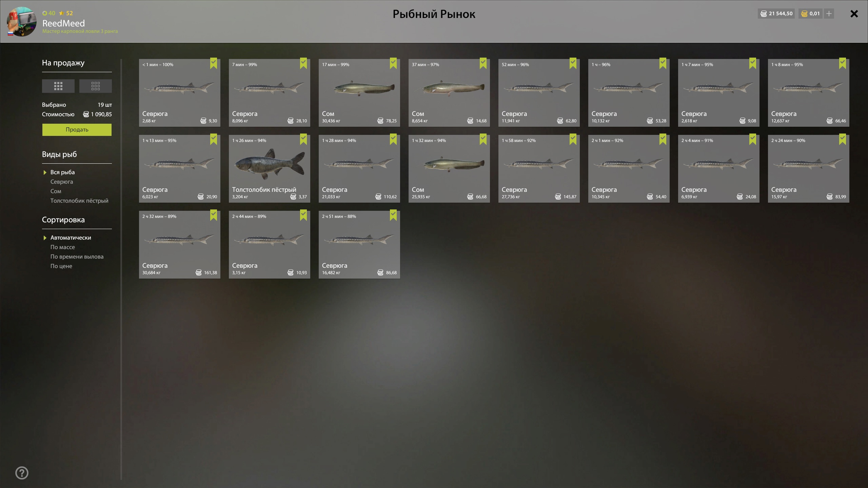Click the plus icon to add gold

pyautogui.click(x=829, y=14)
